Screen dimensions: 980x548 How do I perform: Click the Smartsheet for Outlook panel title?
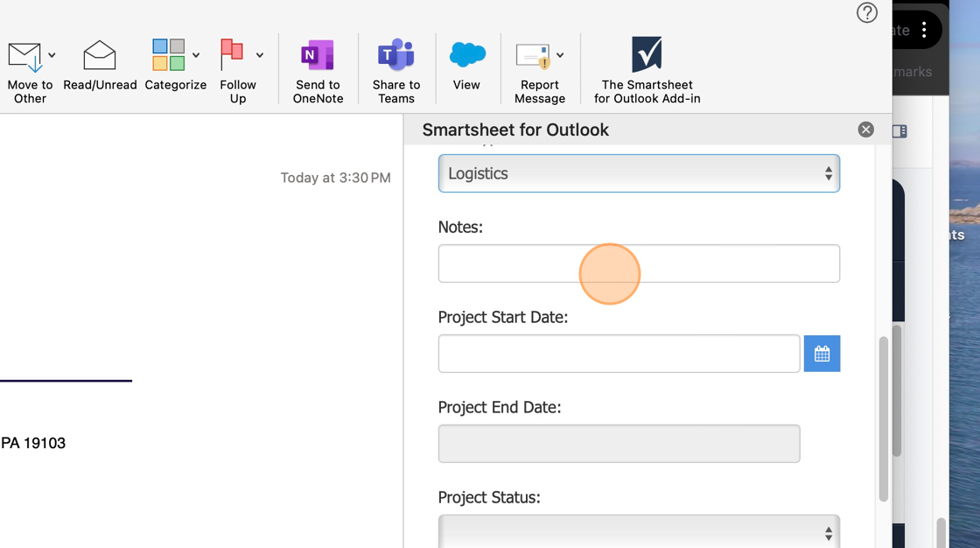coord(515,130)
